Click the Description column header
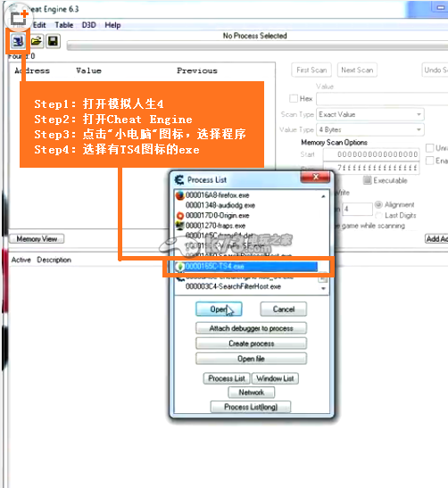Screen dimensions: 448x488 [x=54, y=260]
